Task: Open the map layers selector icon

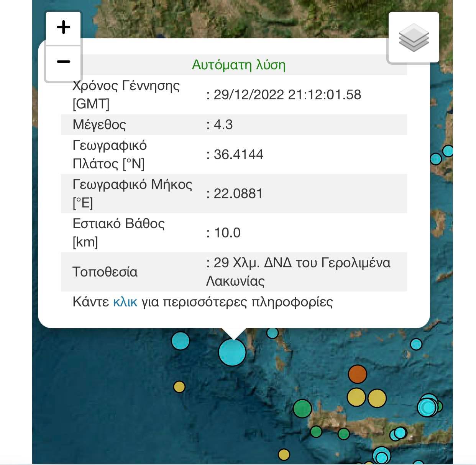Action: point(414,36)
